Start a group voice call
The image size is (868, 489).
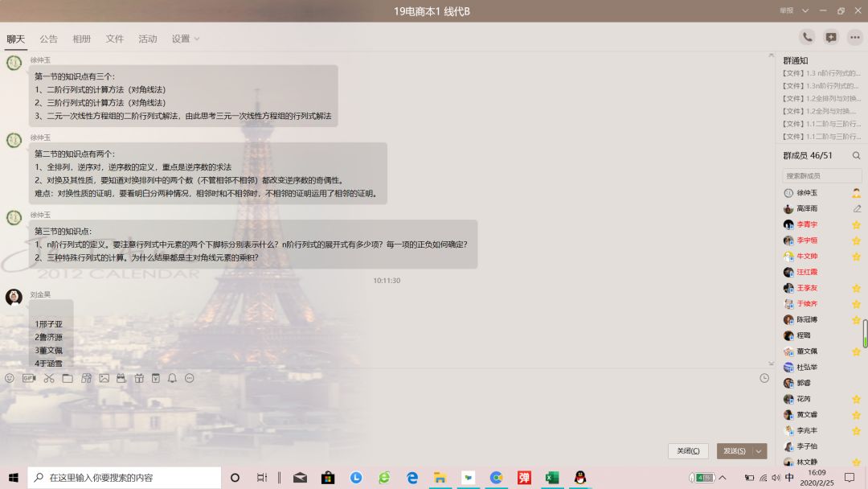tap(807, 37)
